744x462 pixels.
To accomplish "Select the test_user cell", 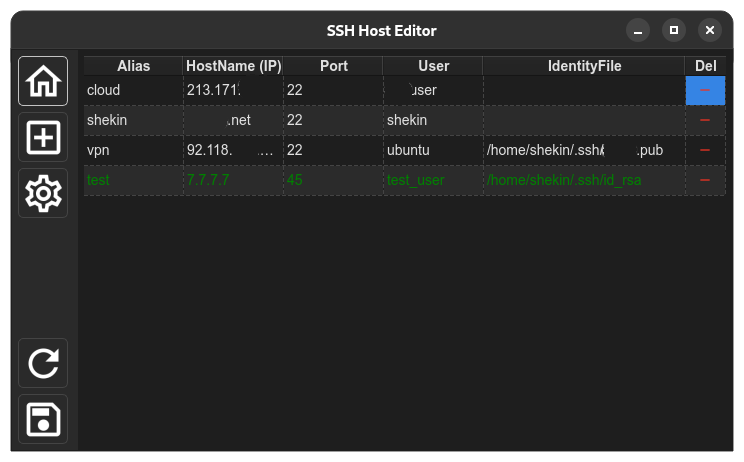I will click(x=434, y=180).
